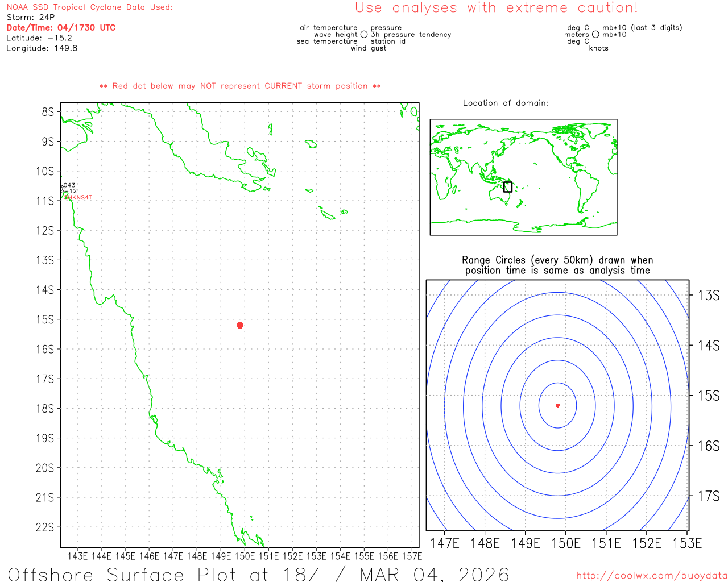The image size is (728, 582).
Task: Click the 143E longitude label on main map
Action: click(78, 556)
